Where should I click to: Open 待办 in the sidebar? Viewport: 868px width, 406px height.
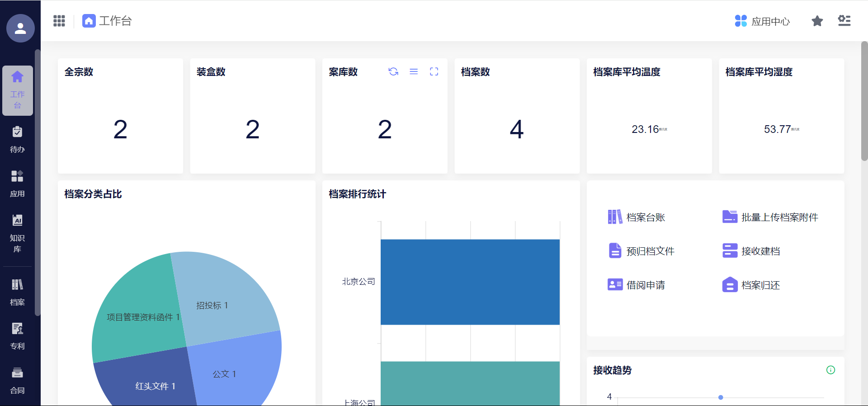point(17,139)
